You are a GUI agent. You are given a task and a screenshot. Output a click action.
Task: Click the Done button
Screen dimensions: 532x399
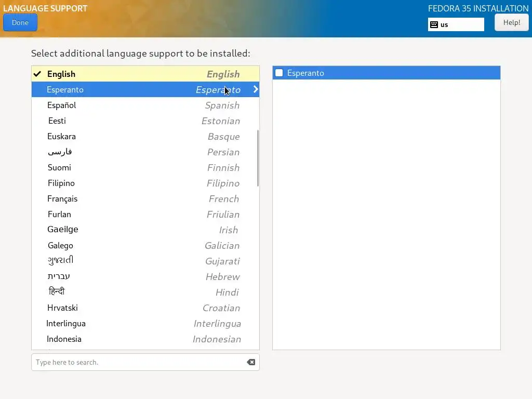click(x=20, y=22)
